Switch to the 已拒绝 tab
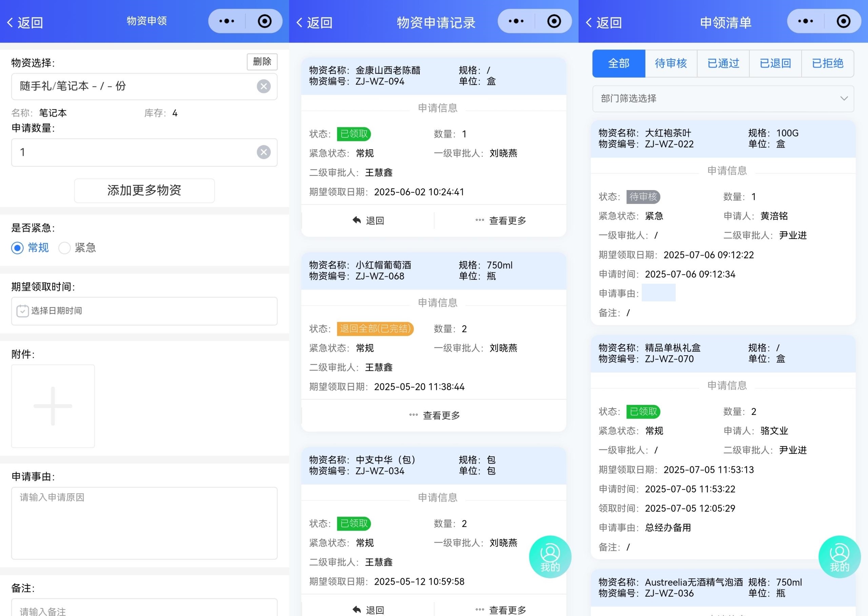Screen dimensions: 868x616 pos(828,63)
